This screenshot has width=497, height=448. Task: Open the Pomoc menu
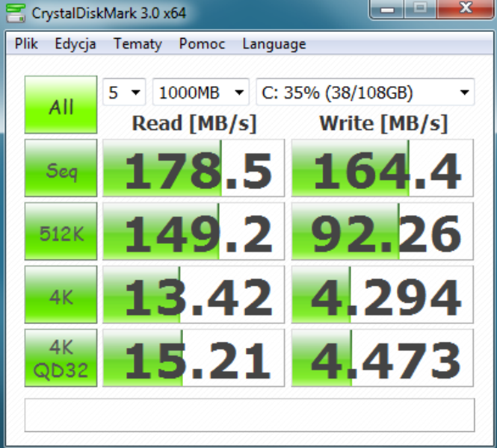point(202,44)
